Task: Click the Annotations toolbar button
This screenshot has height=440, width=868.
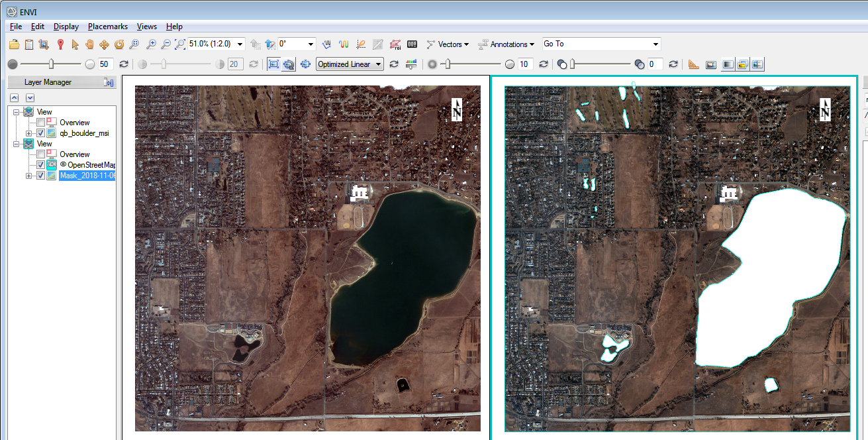Action: click(x=506, y=44)
